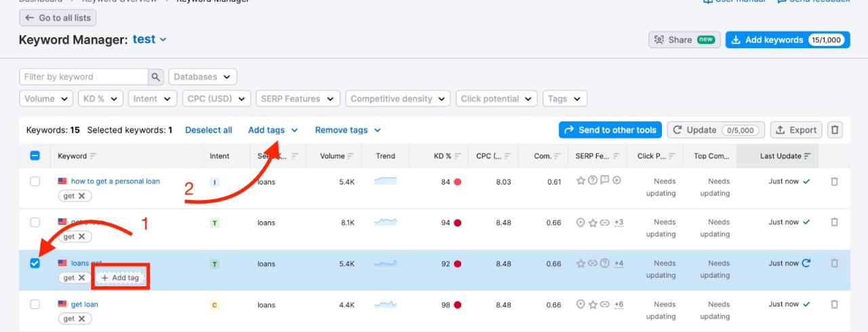This screenshot has height=332, width=868.
Task: Delete the 'get loan' row using trash icon
Action: coord(834,304)
